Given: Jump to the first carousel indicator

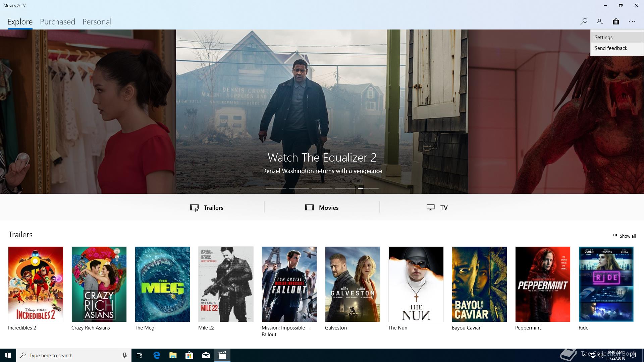Looking at the screenshot, I should 276,188.
